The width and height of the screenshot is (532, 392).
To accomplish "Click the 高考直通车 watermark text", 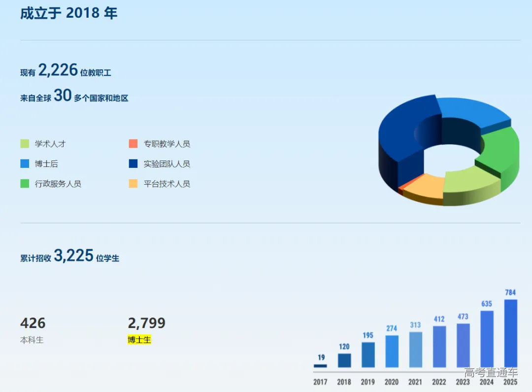I will click(491, 373).
